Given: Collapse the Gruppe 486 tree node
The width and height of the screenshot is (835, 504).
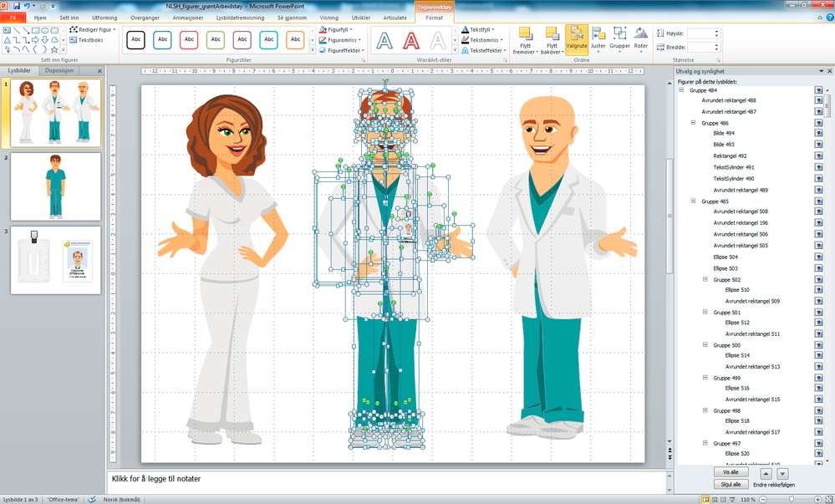Looking at the screenshot, I should pos(693,123).
